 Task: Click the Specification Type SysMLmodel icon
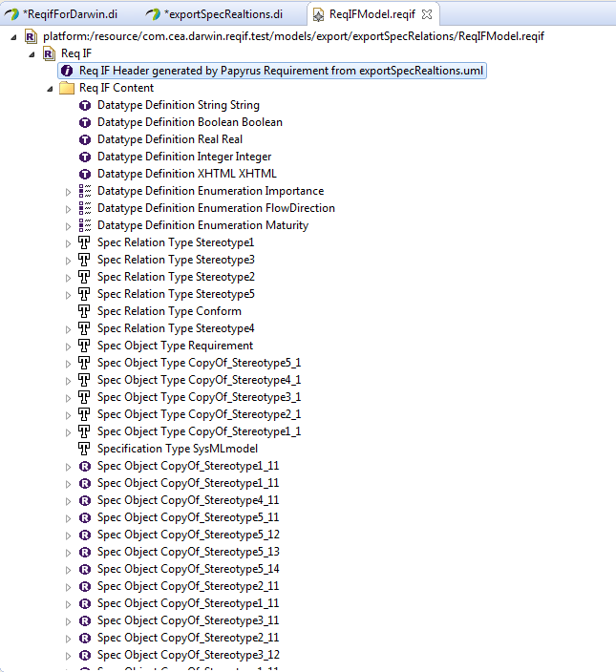pos(84,449)
